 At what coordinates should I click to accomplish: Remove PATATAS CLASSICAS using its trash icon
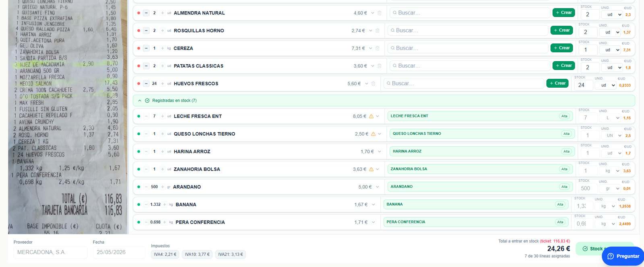point(379,66)
